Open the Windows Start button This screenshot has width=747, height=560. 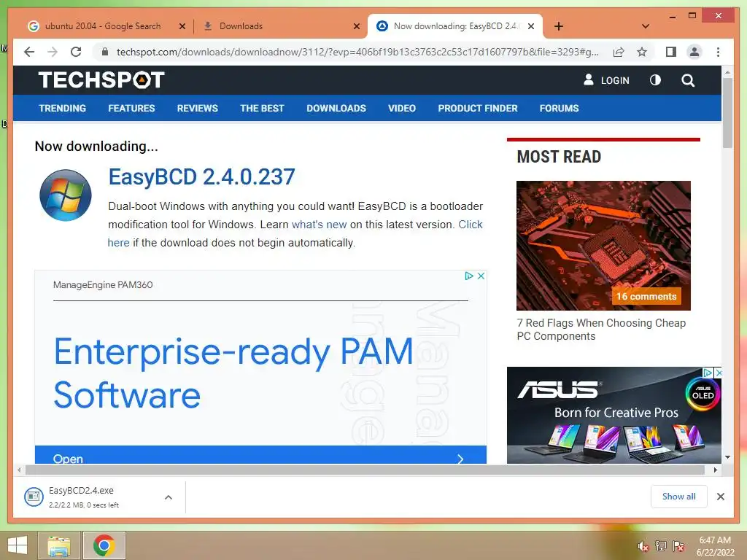click(18, 545)
